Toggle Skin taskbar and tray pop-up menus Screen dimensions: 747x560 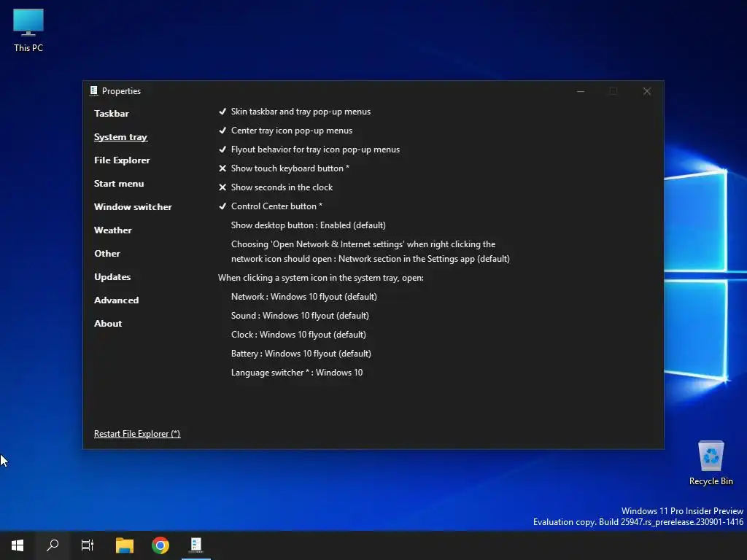coord(295,112)
